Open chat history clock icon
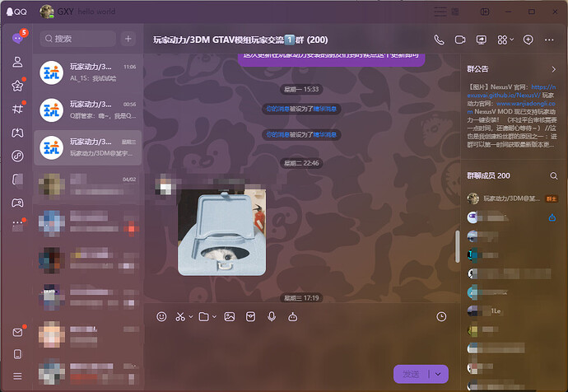Viewport: 568px width, 392px height. (x=442, y=316)
